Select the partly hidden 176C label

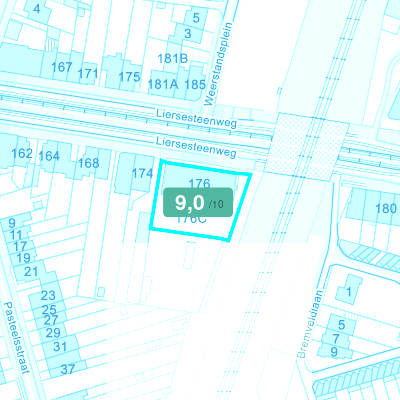point(191,220)
